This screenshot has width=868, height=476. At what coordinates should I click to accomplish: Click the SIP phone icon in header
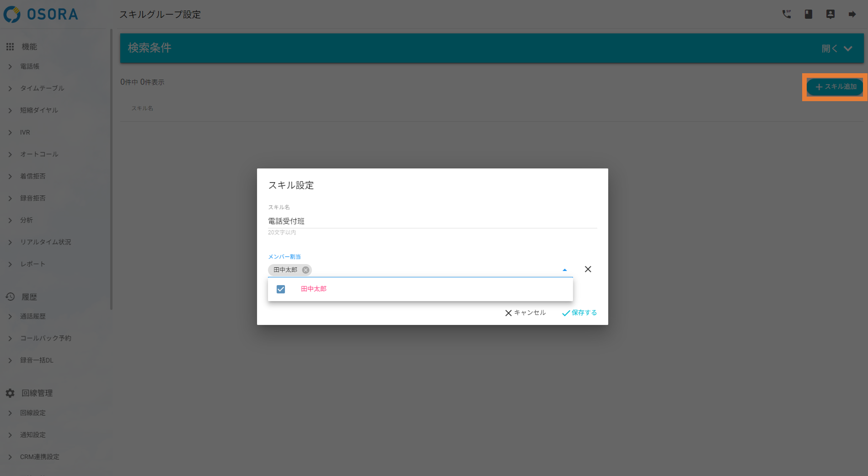[x=786, y=14]
